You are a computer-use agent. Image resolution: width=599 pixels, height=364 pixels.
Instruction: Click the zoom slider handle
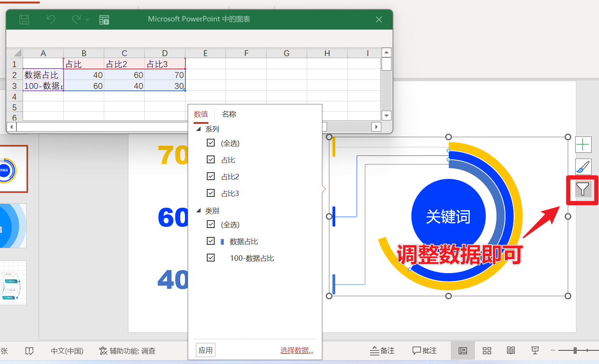click(x=575, y=350)
